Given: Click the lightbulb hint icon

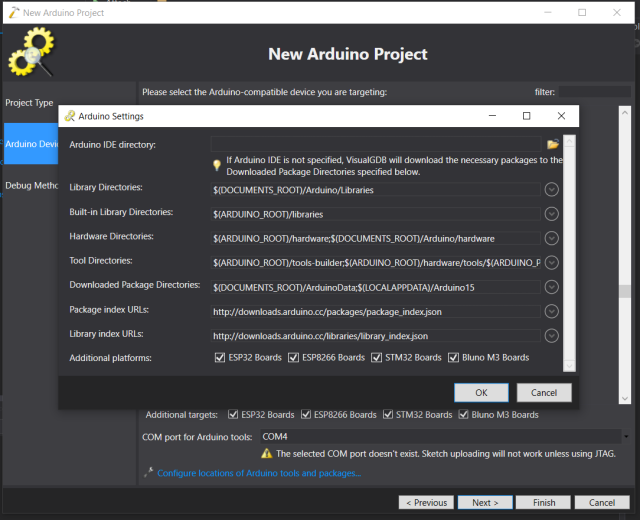Looking at the screenshot, I should [x=217, y=165].
